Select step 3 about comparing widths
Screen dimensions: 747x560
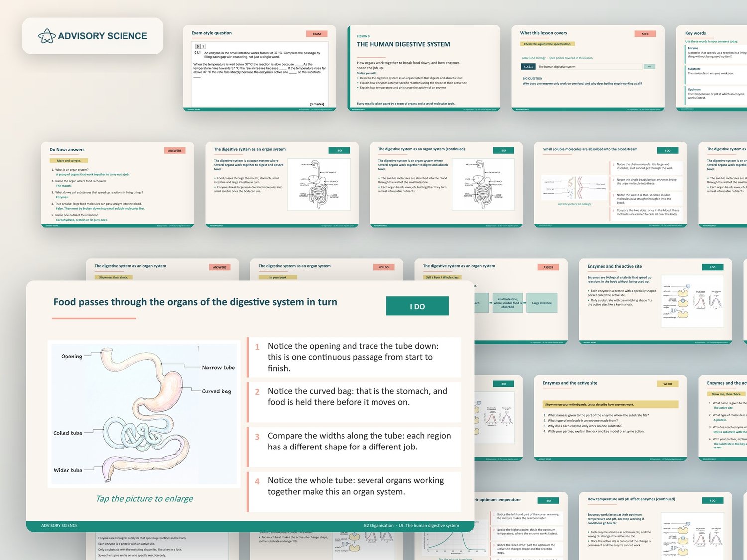point(354,447)
